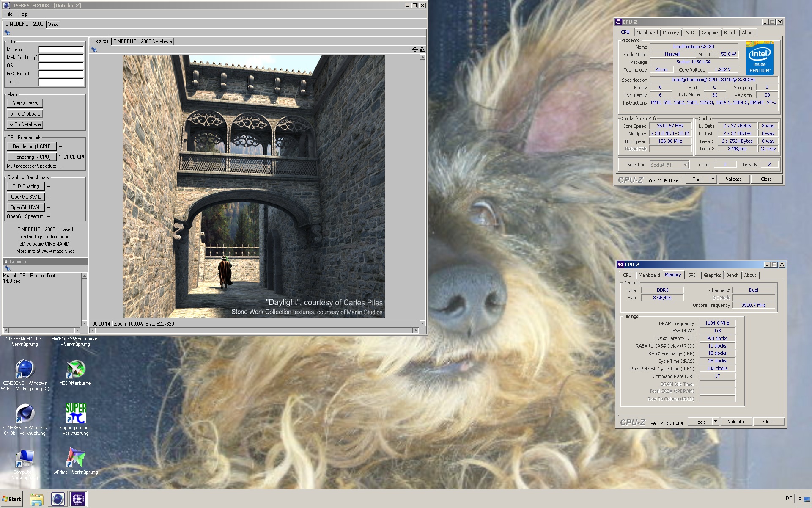Image resolution: width=812 pixels, height=508 pixels.
Task: Switch to CINEBENCH taskbar button
Action: [x=58, y=499]
